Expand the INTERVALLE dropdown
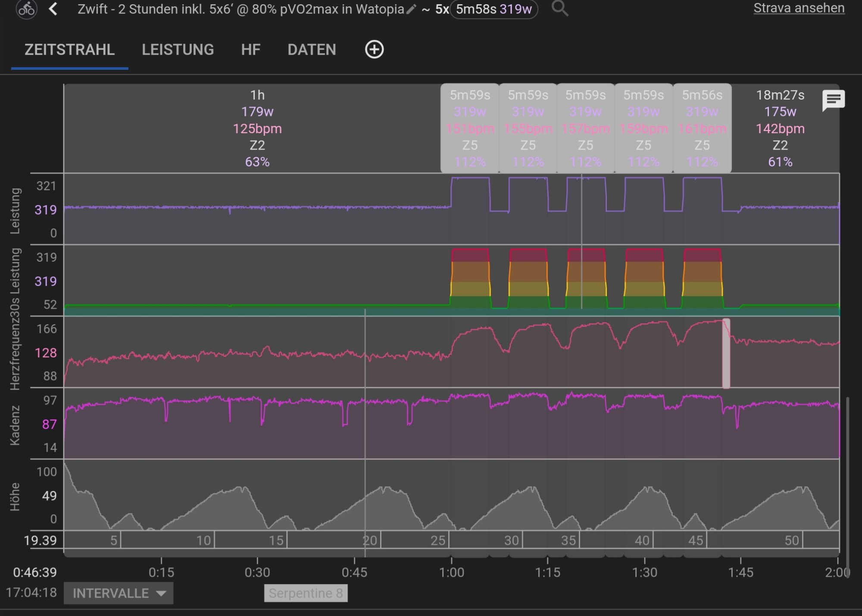 pos(119,593)
